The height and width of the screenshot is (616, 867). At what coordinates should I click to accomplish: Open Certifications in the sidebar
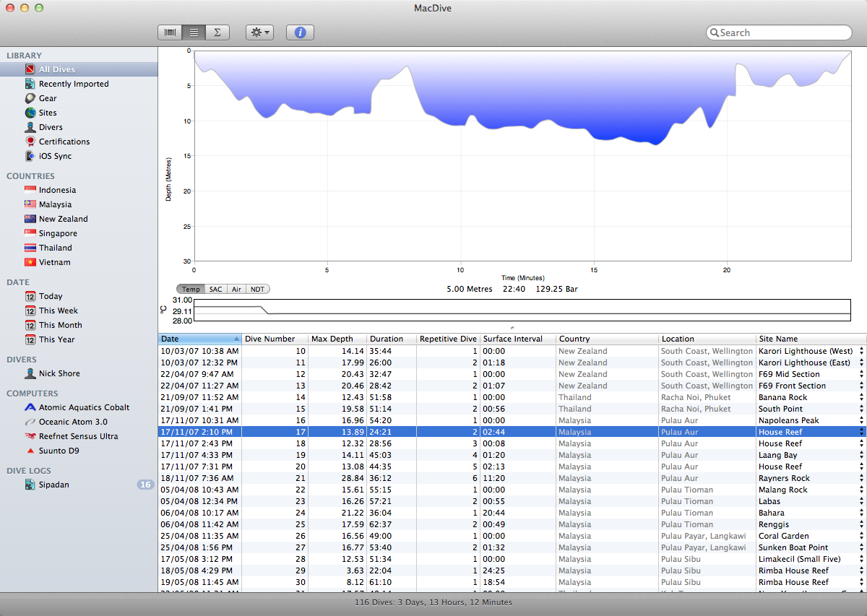(x=64, y=142)
